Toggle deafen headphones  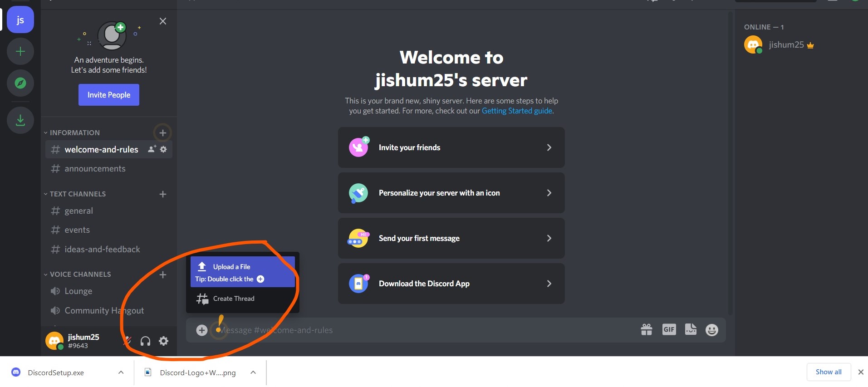click(146, 341)
